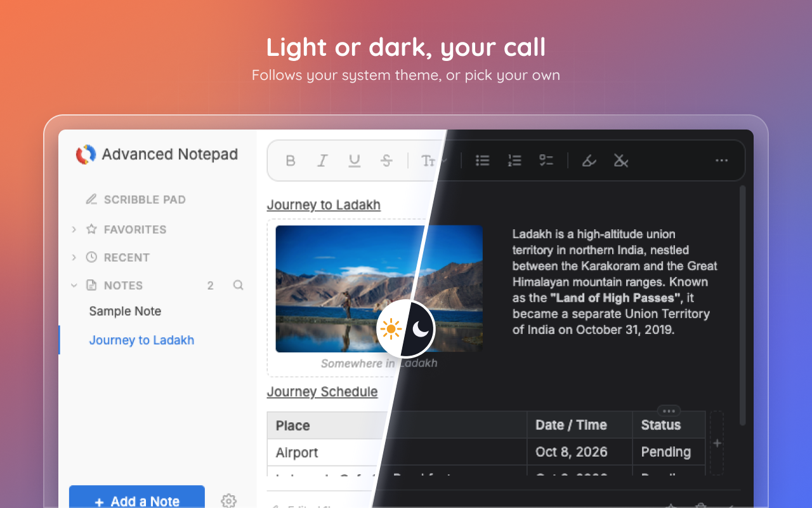Switch to dark theme moon icon
Screen dimensions: 812x508
[x=421, y=329]
